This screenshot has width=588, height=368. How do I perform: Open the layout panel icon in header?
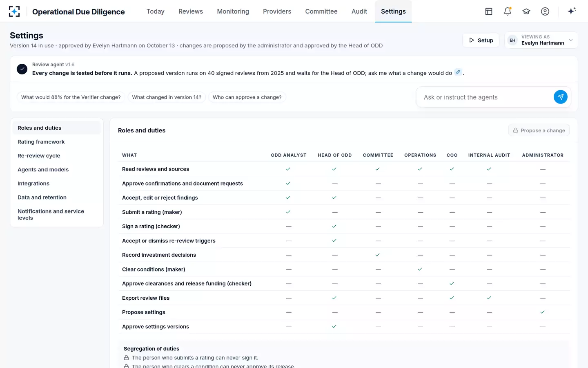pos(489,11)
